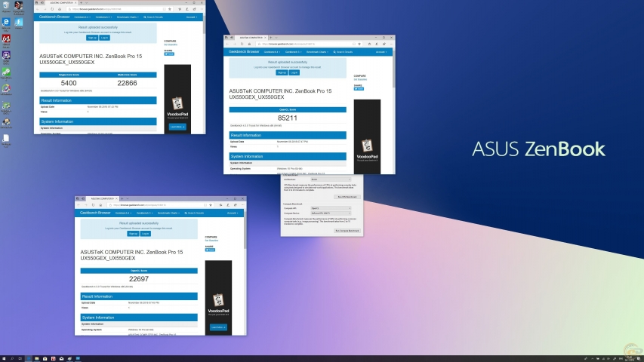Click Run Compute Benchmark in Geekbench dialog

(x=347, y=231)
